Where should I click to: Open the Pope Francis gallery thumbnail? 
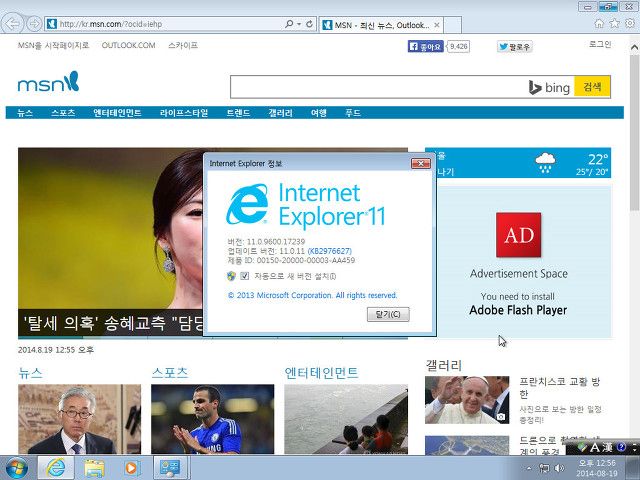[467, 400]
